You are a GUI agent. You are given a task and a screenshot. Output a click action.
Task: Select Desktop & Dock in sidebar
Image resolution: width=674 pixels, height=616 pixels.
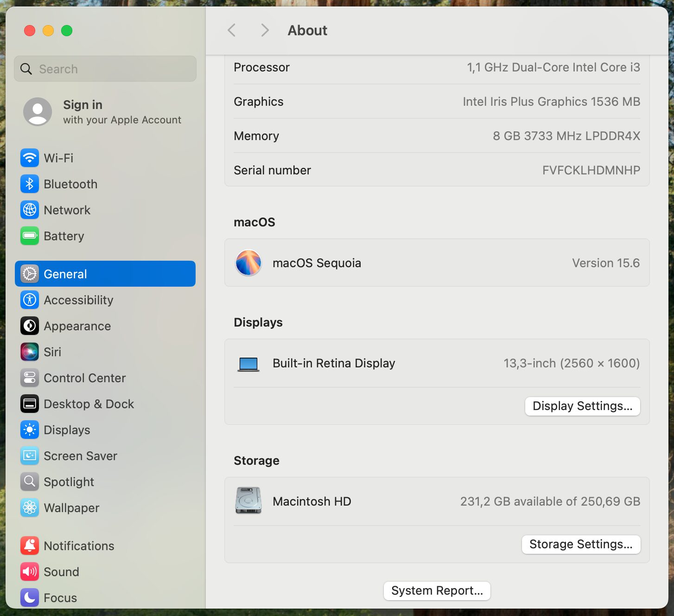(89, 404)
